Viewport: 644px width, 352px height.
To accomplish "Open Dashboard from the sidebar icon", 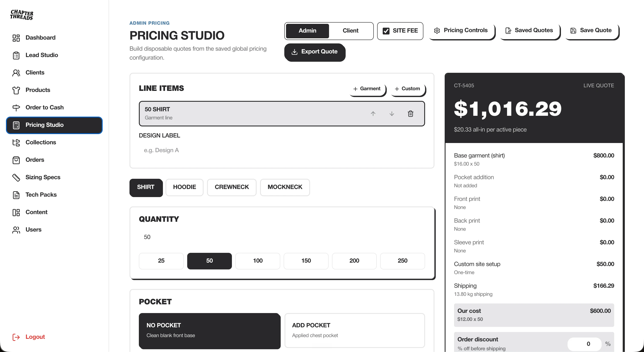I will pos(16,38).
